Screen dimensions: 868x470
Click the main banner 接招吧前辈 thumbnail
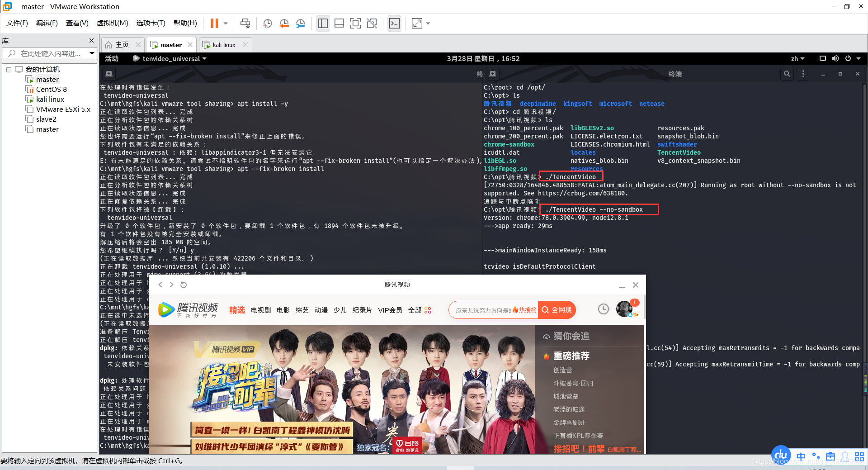pos(342,390)
